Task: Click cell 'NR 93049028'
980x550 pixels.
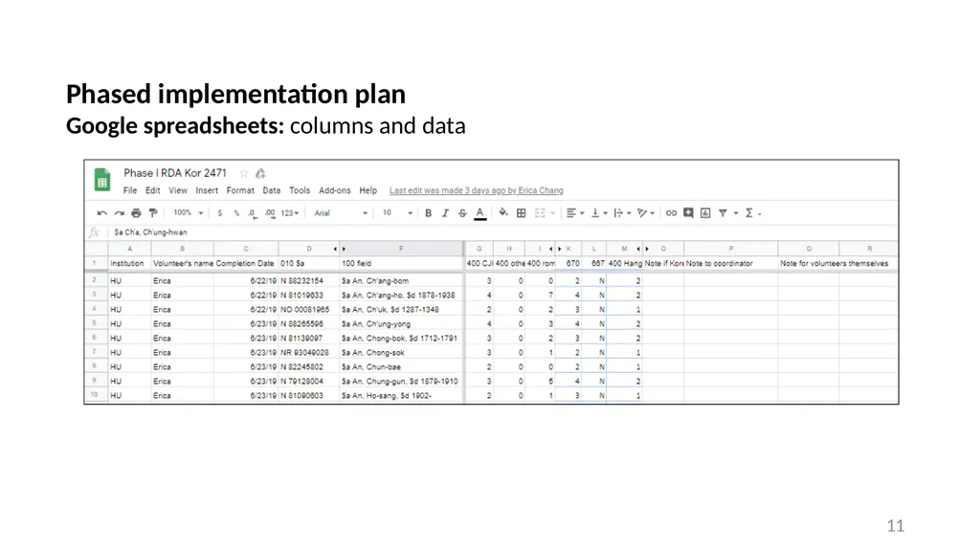Action: click(x=309, y=353)
